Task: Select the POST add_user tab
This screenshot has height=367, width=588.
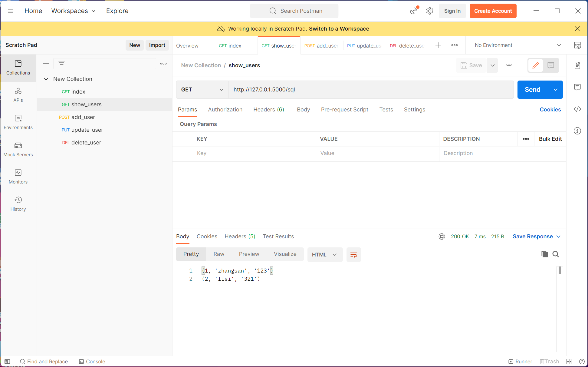Action: (321, 46)
